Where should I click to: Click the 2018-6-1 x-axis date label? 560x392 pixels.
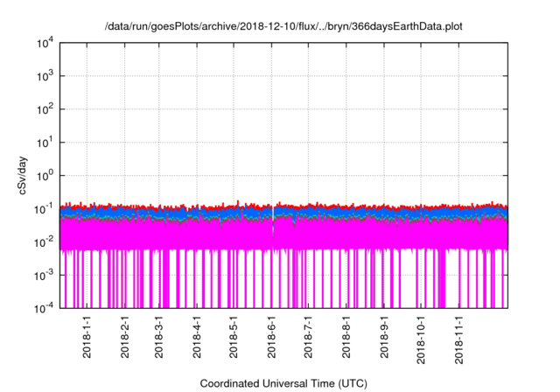point(271,337)
